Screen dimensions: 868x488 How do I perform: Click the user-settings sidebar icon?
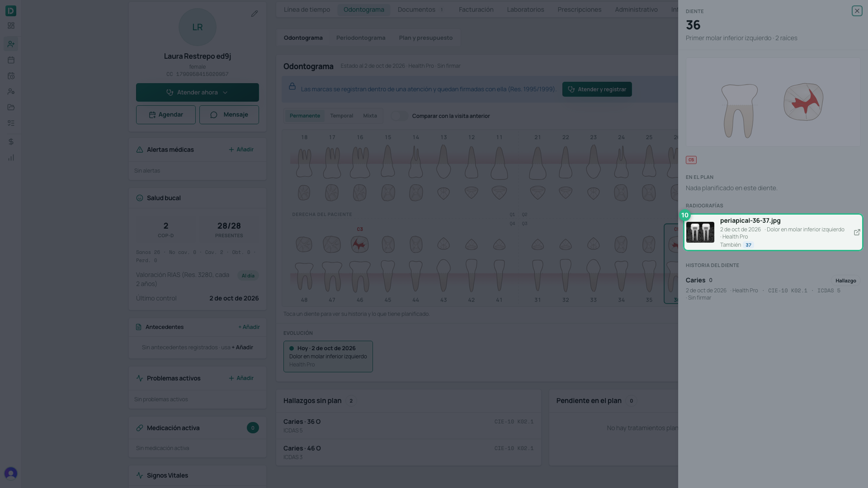tap(11, 91)
